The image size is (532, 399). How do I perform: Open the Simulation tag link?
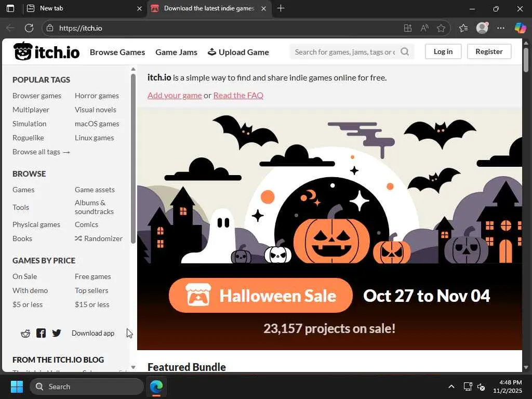coord(30,124)
